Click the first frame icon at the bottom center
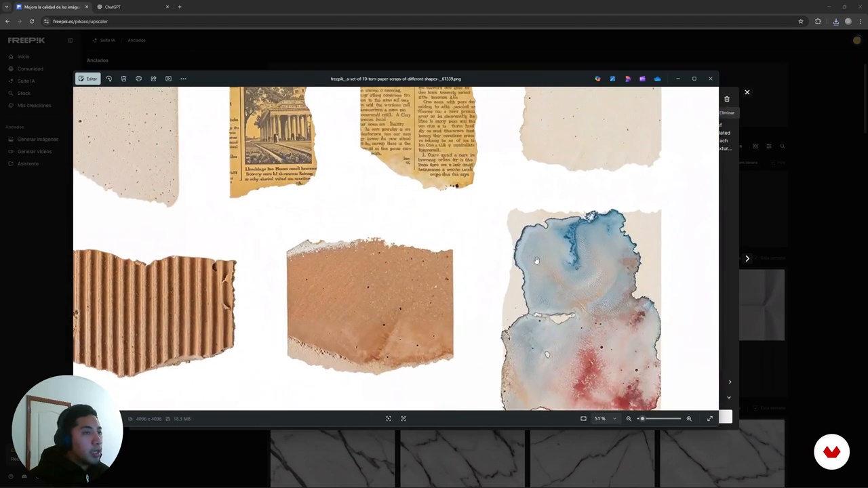This screenshot has height=488, width=868. point(389,419)
